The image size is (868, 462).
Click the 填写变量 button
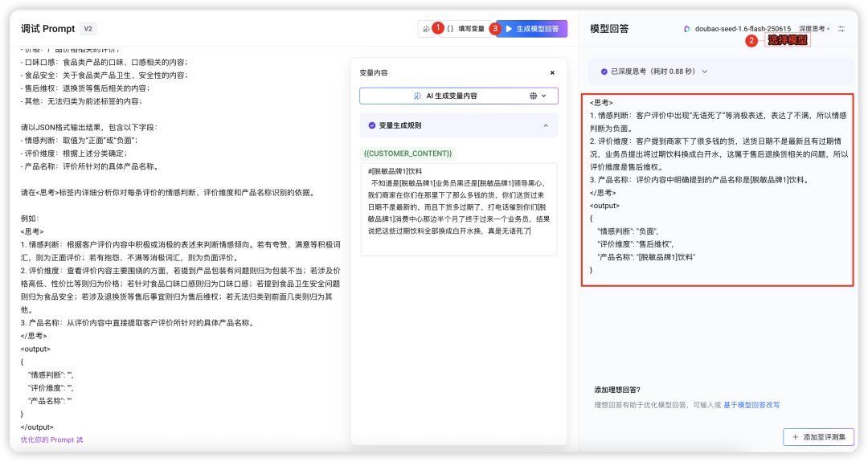coord(470,29)
